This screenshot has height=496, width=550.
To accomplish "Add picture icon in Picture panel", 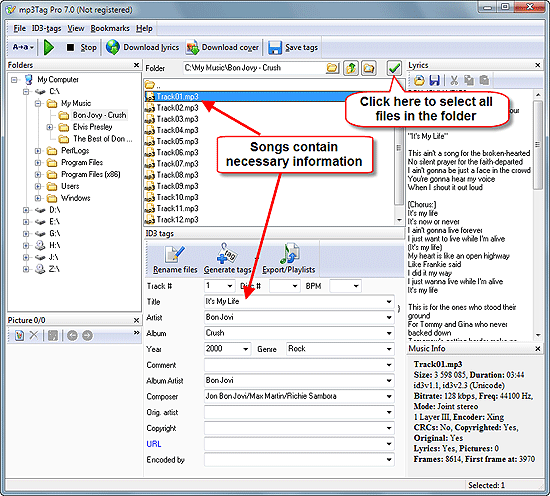I will coord(20,336).
